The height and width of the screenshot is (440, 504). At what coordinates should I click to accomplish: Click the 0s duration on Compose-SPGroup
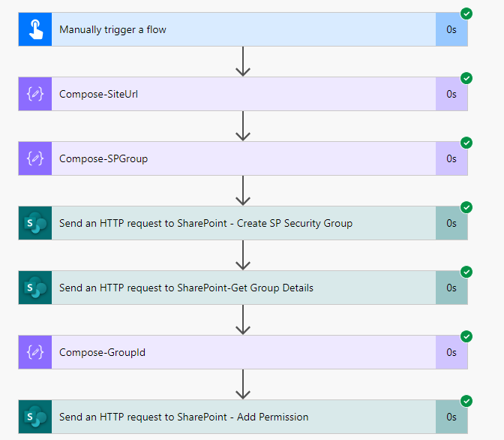point(451,158)
